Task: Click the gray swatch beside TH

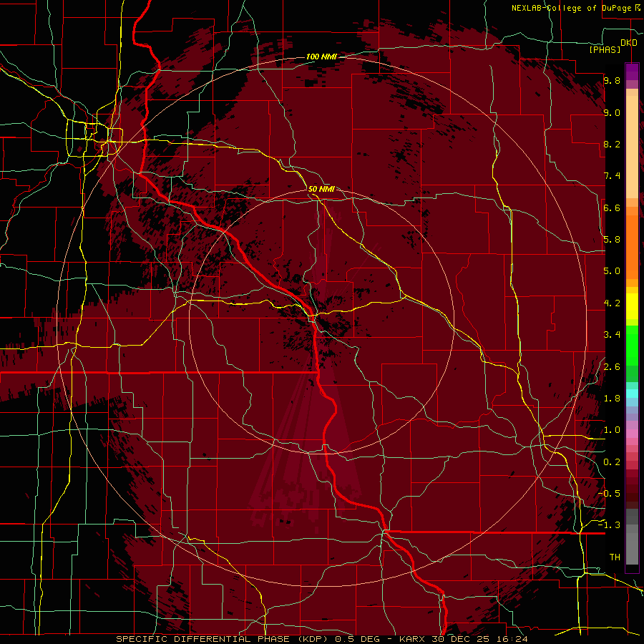Action: (x=632, y=550)
